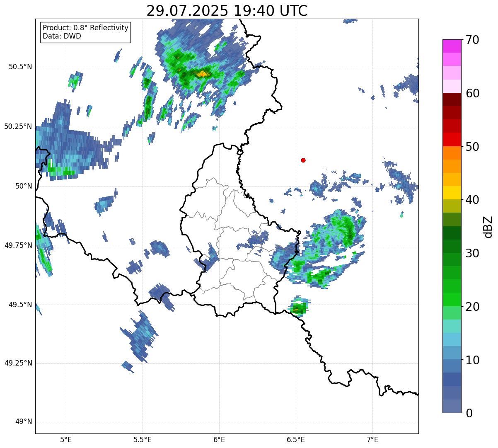
Task: Click the longitude label "6°E"
Action: coord(220,440)
